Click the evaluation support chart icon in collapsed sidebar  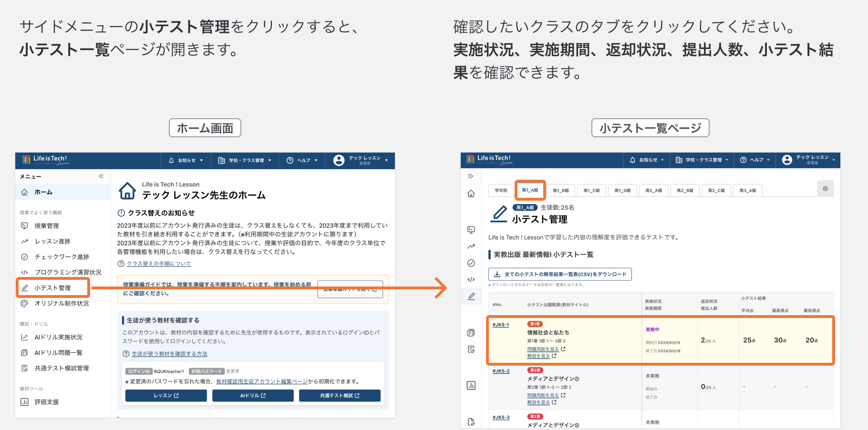point(471,385)
